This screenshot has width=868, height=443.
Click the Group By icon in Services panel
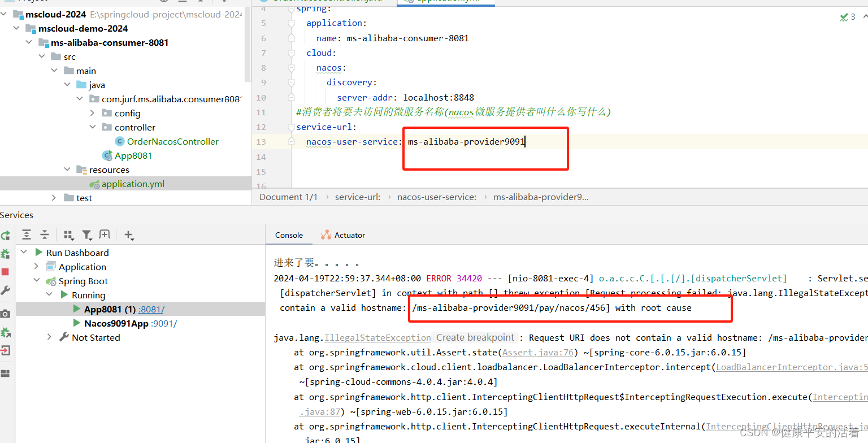click(68, 234)
